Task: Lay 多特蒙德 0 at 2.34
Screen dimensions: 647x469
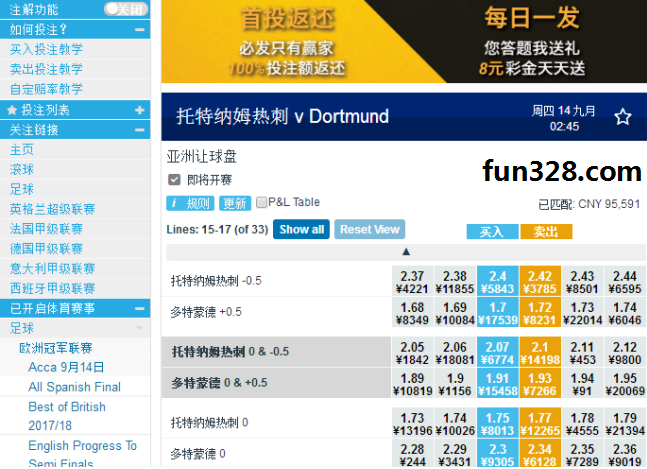Action: click(x=540, y=454)
